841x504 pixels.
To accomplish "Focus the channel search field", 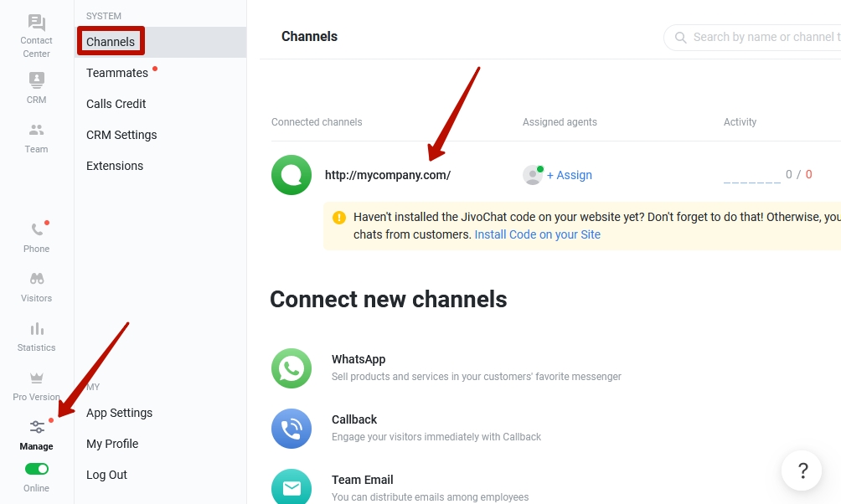I will tap(752, 37).
